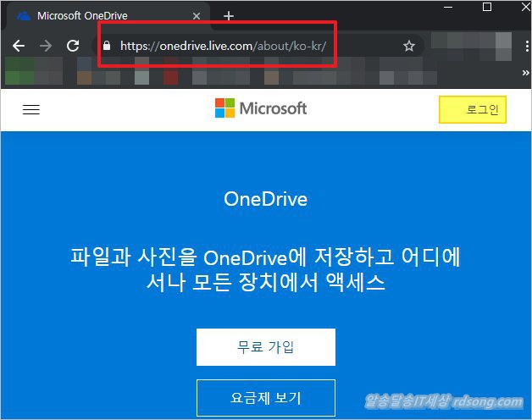
Task: Click the browser forward arrow
Action: (x=46, y=46)
